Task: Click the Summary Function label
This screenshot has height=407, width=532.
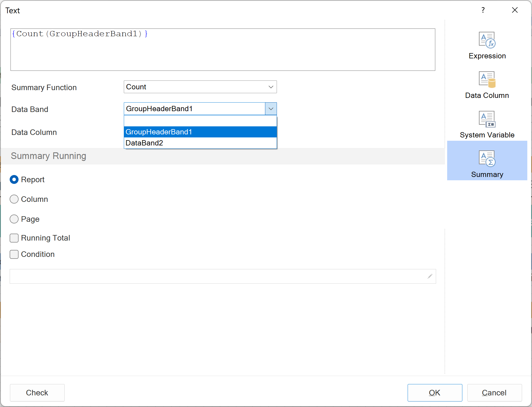Action: click(44, 87)
